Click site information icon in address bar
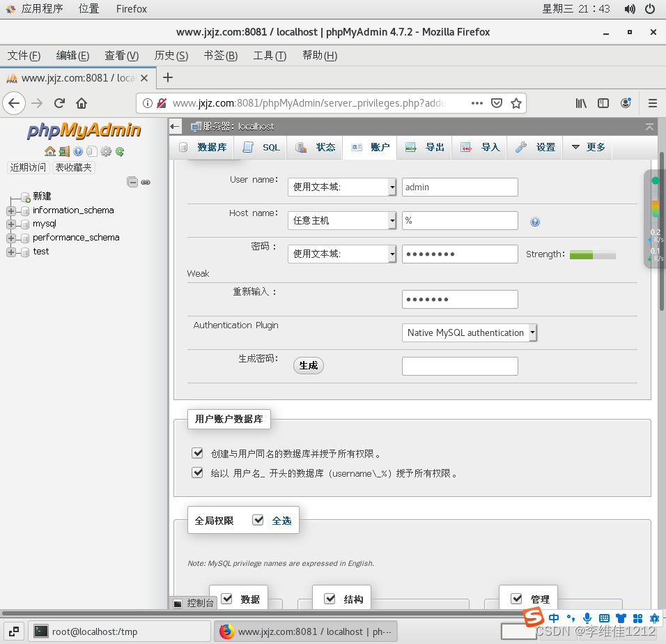Screen dimensions: 666x644 (148, 103)
